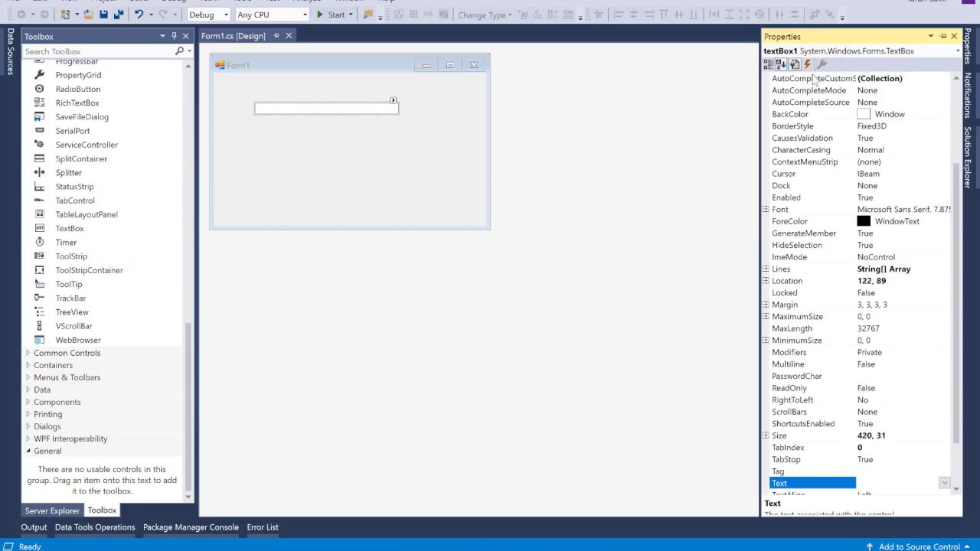980x551 pixels.
Task: Click the BackColor white swatch
Action: coord(863,114)
